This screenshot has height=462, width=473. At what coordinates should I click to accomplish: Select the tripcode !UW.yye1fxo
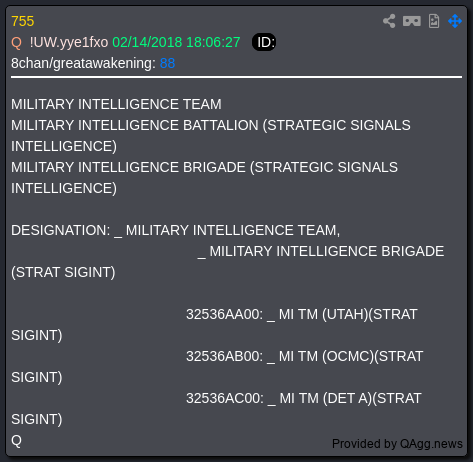click(69, 43)
